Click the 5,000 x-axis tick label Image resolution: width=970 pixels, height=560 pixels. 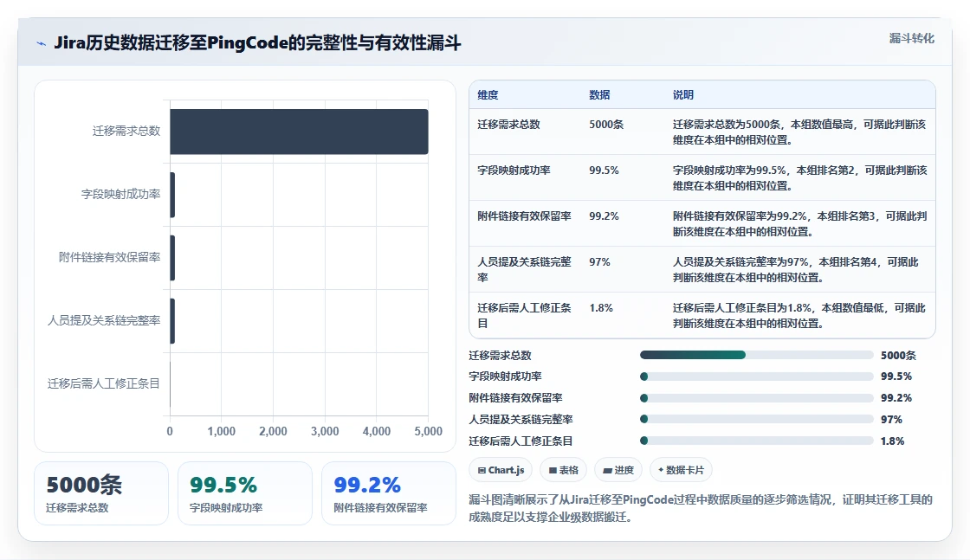428,431
